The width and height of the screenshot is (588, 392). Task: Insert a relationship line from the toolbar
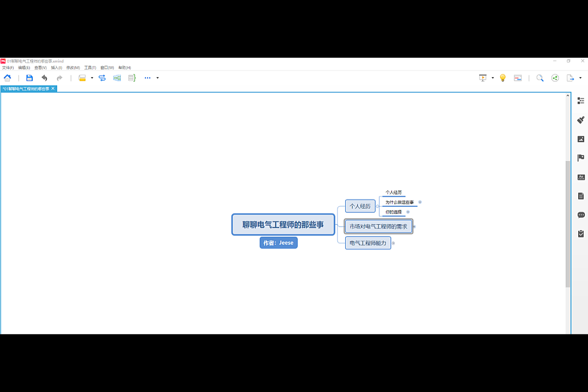(102, 78)
